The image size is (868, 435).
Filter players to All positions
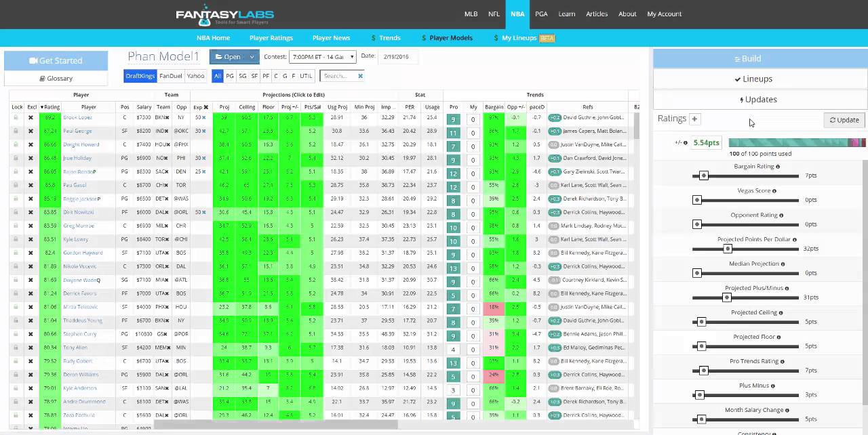click(x=218, y=76)
